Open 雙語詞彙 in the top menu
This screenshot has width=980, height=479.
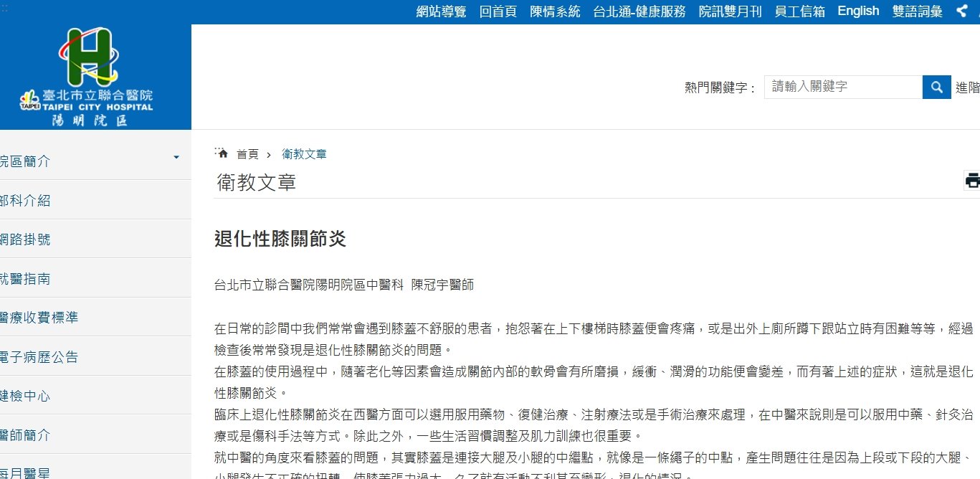point(918,11)
